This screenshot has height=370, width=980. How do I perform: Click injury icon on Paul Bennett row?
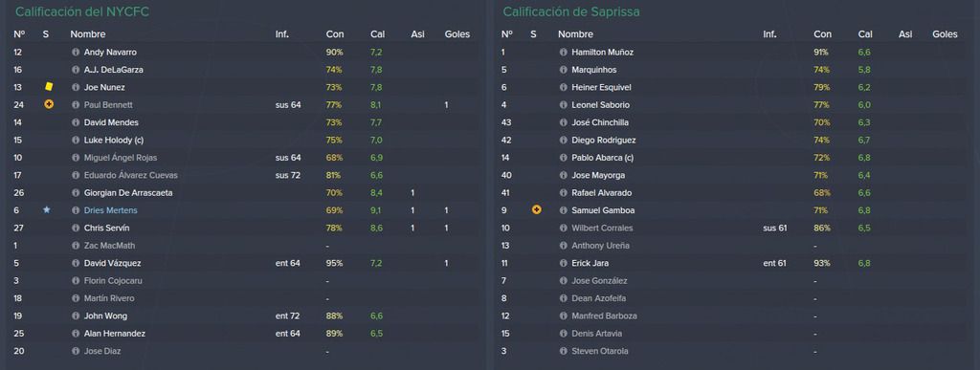49,105
